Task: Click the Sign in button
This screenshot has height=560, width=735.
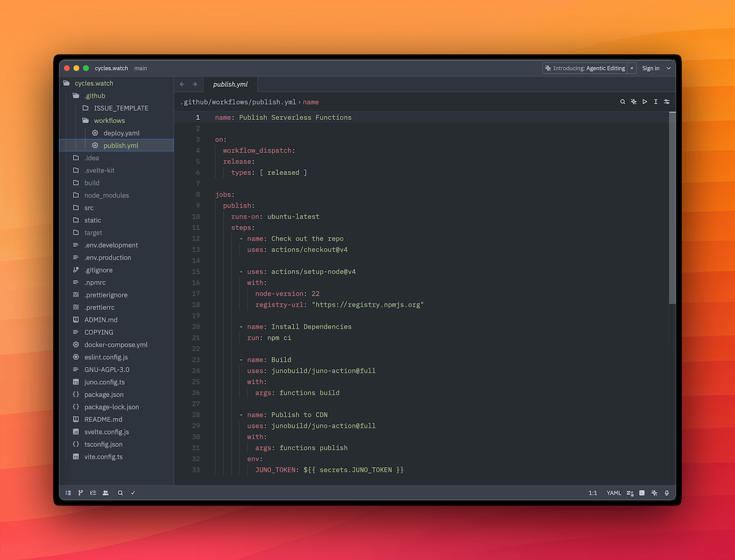Action: tap(650, 69)
